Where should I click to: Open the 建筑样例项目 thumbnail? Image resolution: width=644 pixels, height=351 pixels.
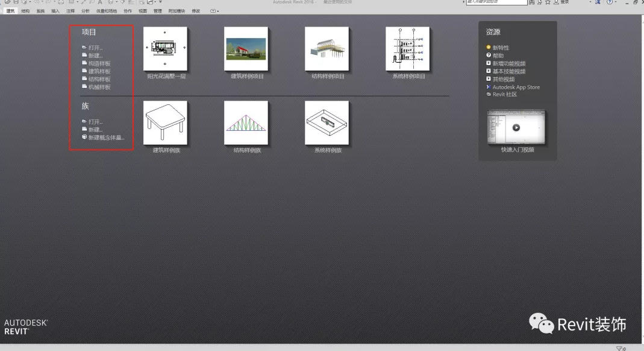point(247,49)
